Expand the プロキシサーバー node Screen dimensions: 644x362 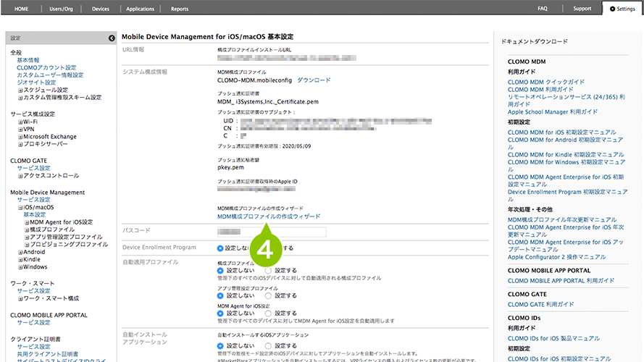20,144
